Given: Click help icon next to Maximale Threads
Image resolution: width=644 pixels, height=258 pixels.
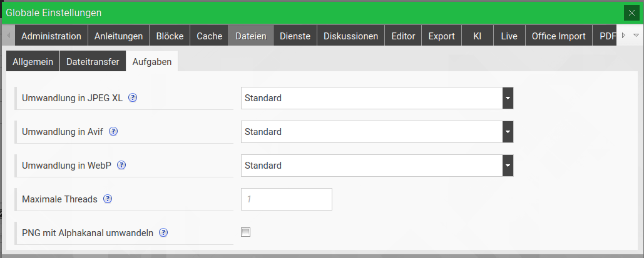Looking at the screenshot, I should pos(108,199).
